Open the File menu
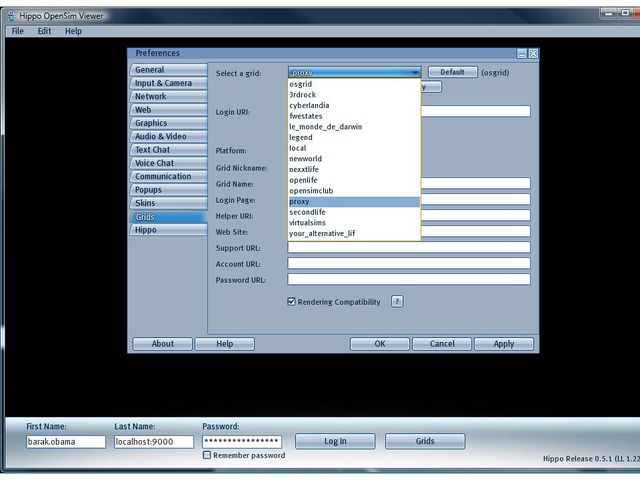640x480 pixels. (17, 31)
